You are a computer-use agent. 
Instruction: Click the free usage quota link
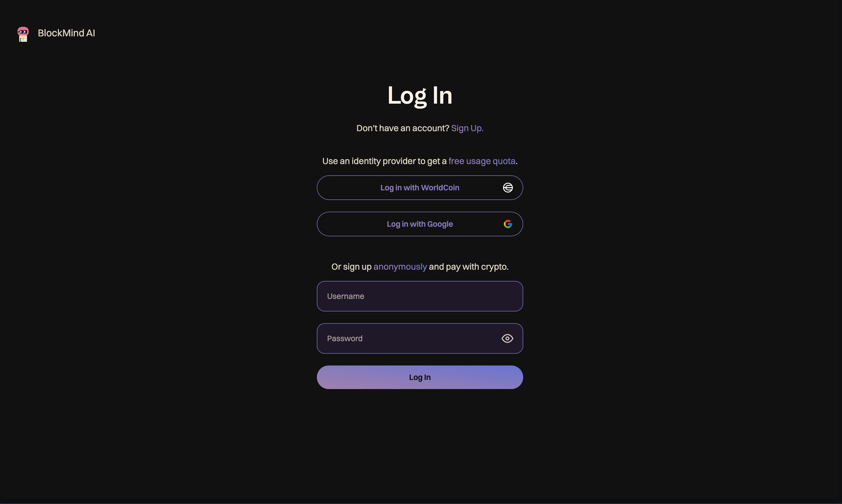tap(482, 160)
